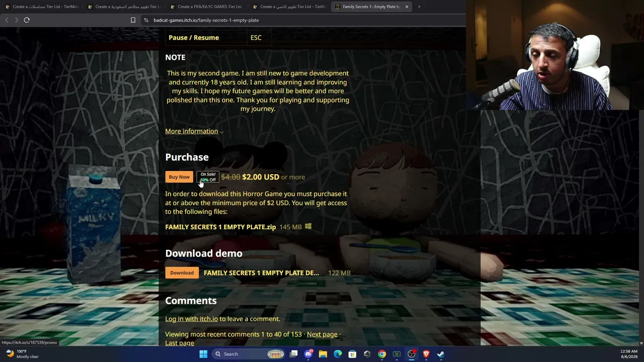Open the weather widget showing 100°F
This screenshot has width=644, height=362.
[21, 354]
